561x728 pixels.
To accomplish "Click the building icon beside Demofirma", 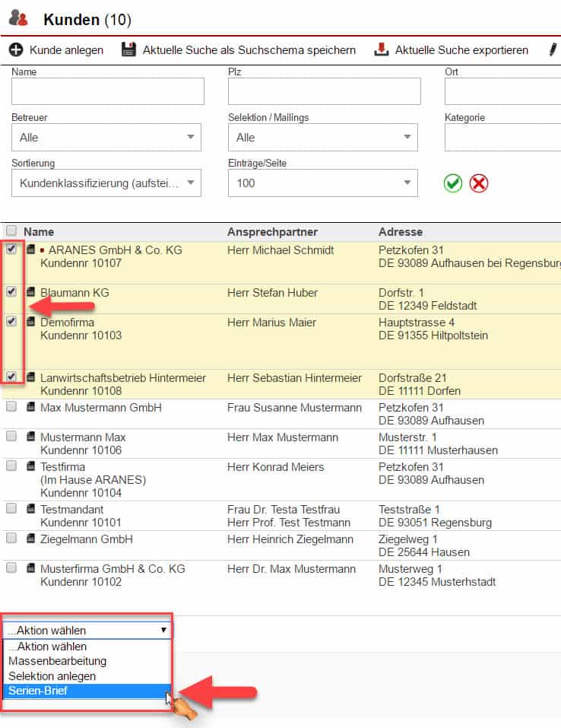I will pos(31,323).
